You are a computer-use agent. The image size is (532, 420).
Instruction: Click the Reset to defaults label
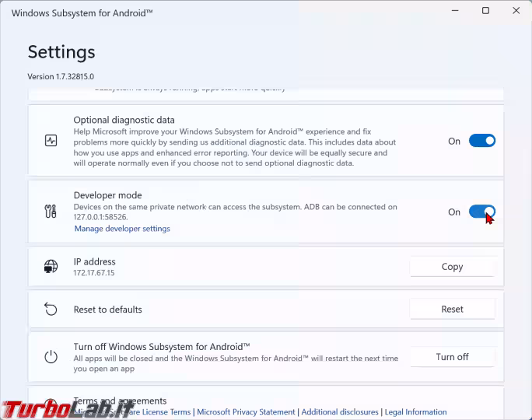[108, 310]
